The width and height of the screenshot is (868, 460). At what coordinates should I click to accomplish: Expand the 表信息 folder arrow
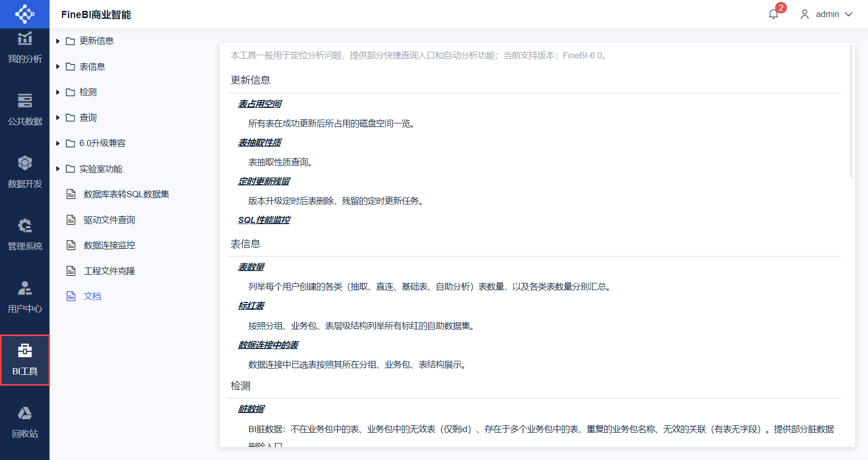[x=58, y=67]
